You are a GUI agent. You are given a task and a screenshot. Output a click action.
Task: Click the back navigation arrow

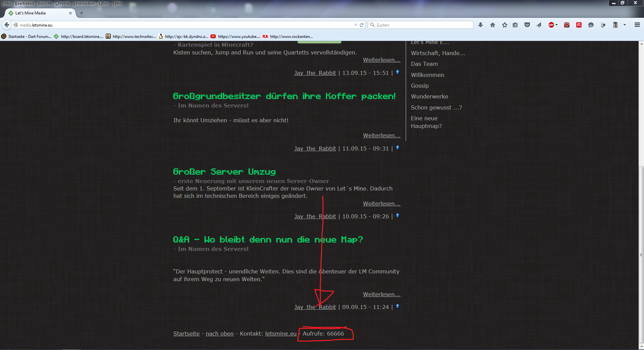point(7,25)
